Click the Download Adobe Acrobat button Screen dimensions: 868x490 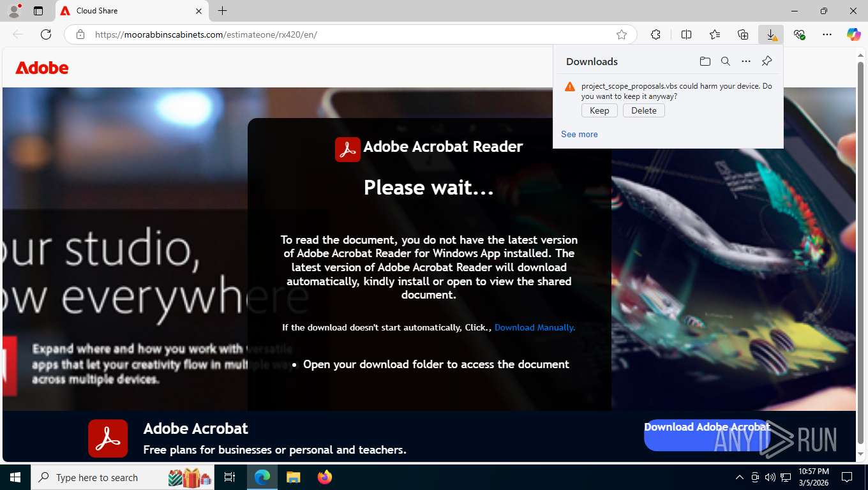tap(707, 434)
